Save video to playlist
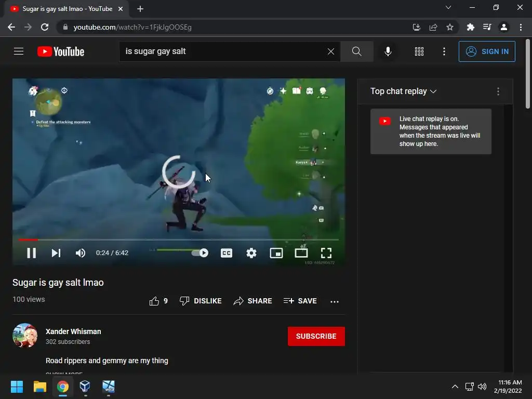 coord(300,301)
